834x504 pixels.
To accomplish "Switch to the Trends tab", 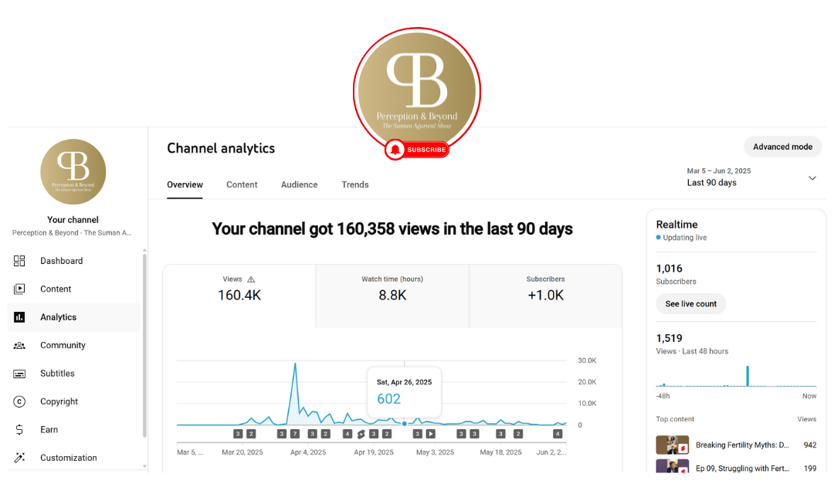I will [x=355, y=184].
